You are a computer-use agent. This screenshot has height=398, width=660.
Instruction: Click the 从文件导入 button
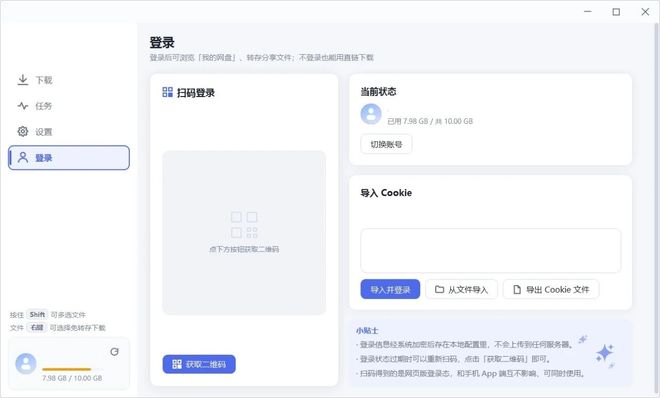click(x=461, y=289)
